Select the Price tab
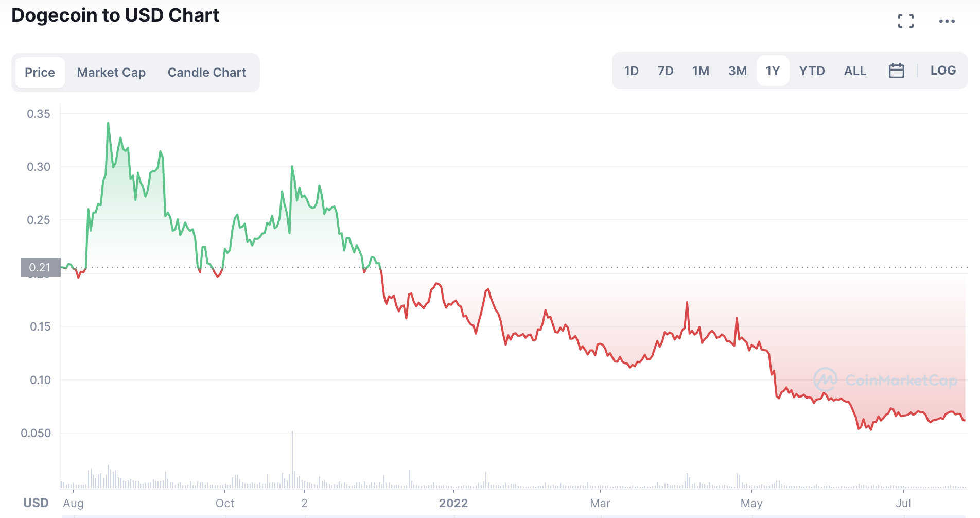980x518 pixels. [x=40, y=73]
